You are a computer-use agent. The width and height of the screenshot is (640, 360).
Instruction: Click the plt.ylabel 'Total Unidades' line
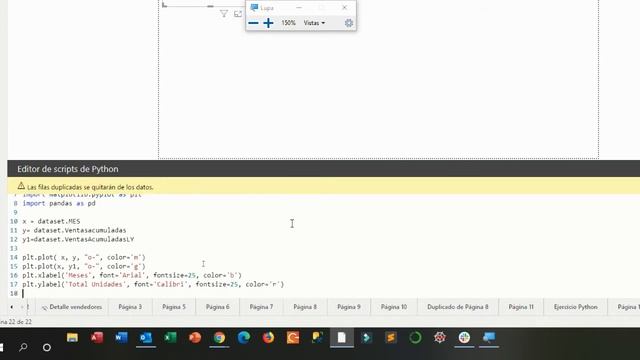coord(153,284)
